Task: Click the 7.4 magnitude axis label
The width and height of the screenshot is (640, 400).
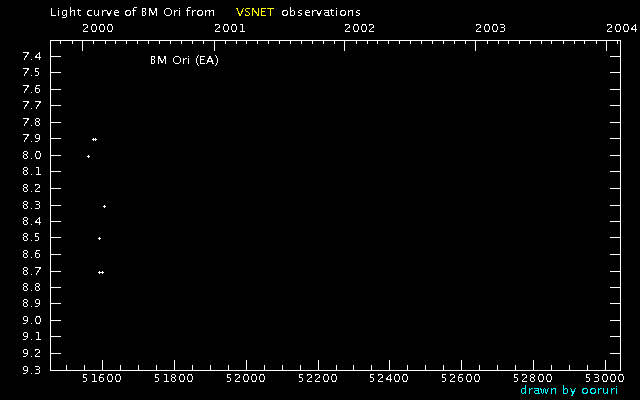Action: pyautogui.click(x=31, y=57)
